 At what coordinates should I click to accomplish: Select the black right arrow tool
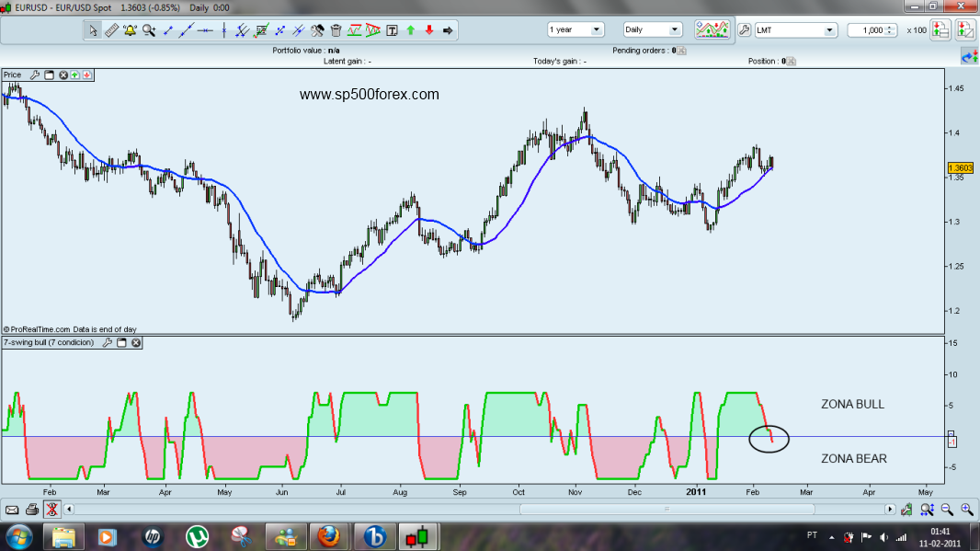[x=448, y=30]
